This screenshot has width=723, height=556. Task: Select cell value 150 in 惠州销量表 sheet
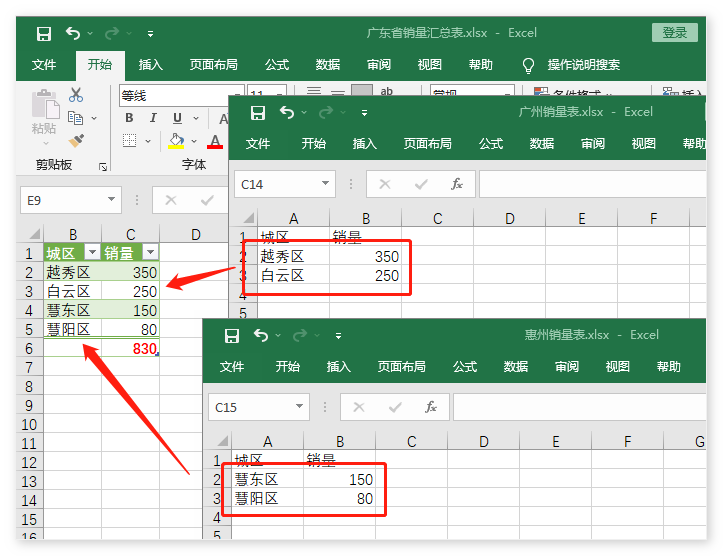tap(339, 479)
